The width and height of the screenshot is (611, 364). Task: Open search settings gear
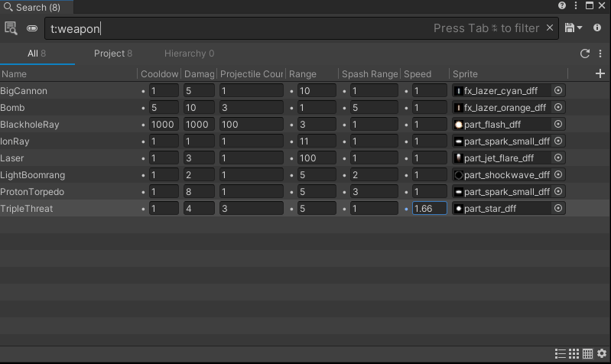[x=601, y=353]
